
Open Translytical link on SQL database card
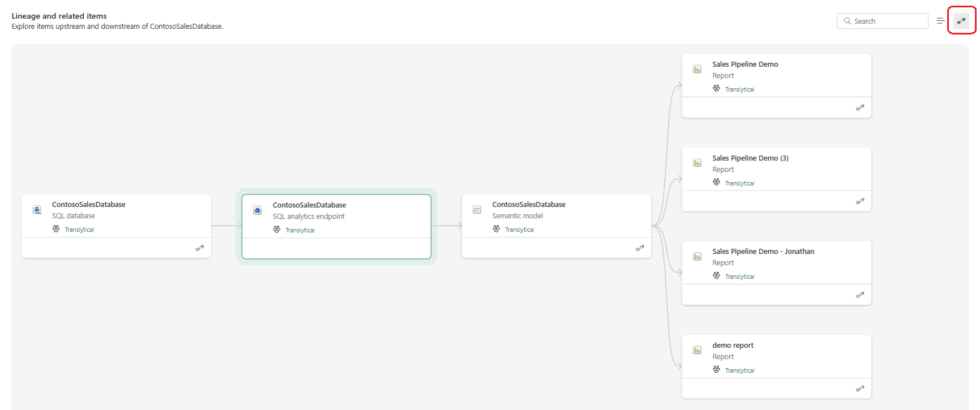coord(79,230)
